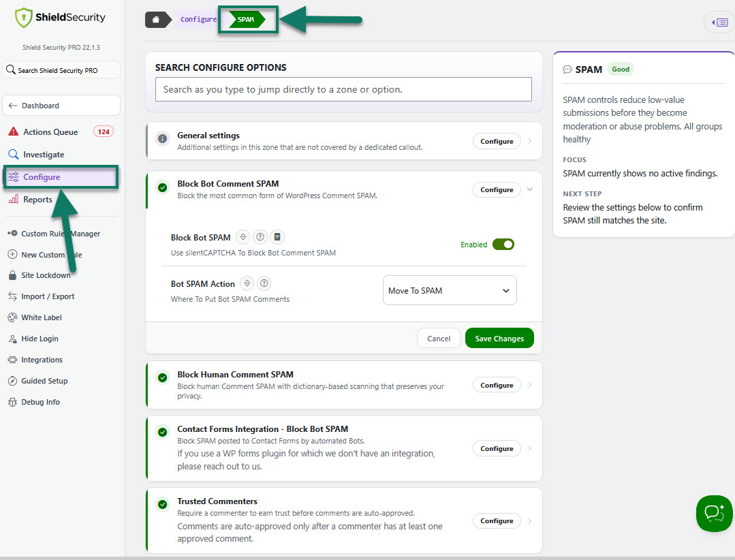Image resolution: width=735 pixels, height=560 pixels.
Task: Click the Shield Security PRO 22.1.3 version text
Action: coord(61,47)
